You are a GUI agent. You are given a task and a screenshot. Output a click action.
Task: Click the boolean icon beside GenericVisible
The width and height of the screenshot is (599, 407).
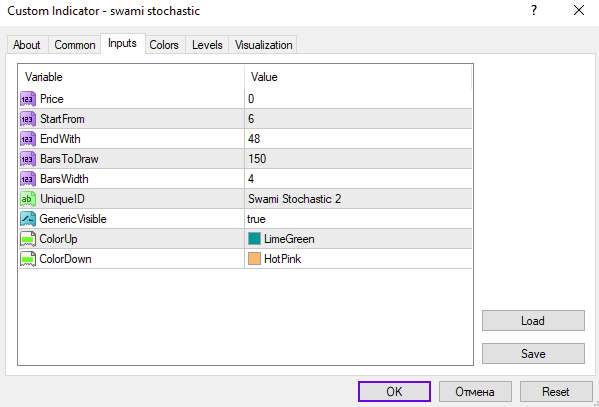pos(28,219)
